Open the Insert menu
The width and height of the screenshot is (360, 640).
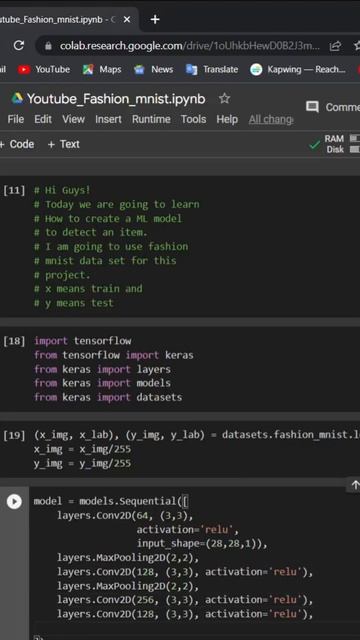(108, 119)
